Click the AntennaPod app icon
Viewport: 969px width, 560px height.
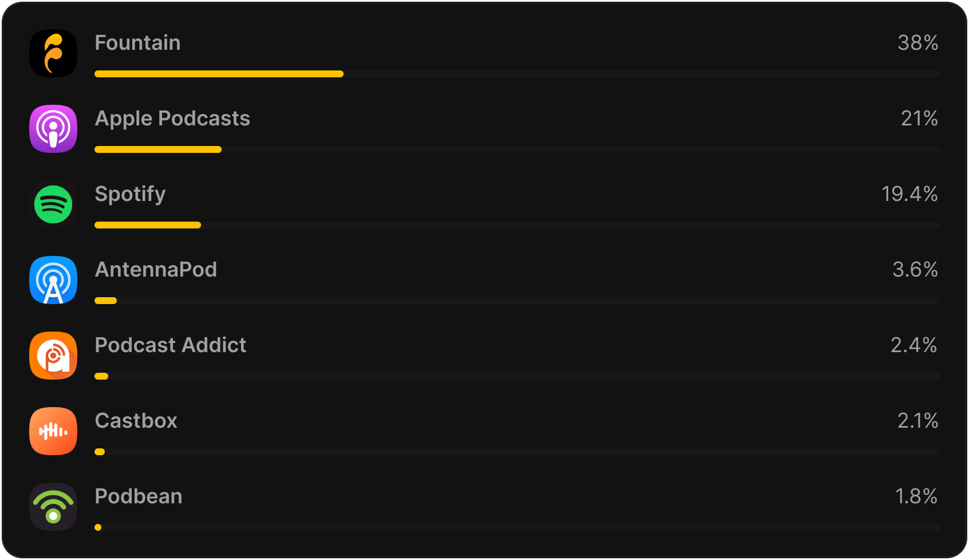point(53,280)
